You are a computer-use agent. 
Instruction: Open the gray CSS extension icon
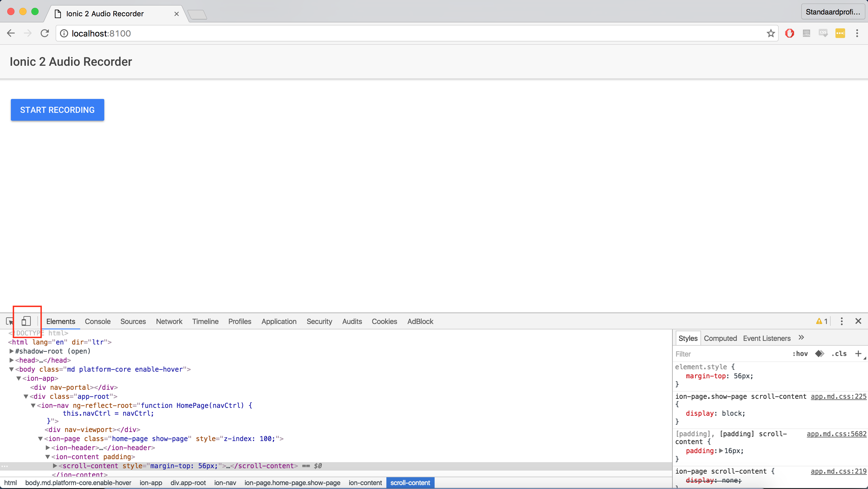(x=823, y=33)
